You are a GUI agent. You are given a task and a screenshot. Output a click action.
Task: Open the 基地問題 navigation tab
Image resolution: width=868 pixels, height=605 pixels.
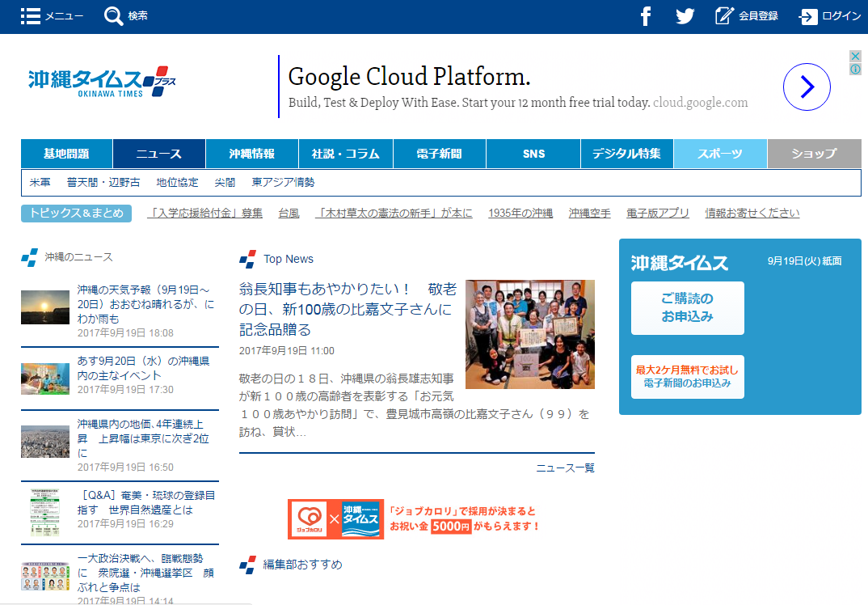point(67,154)
